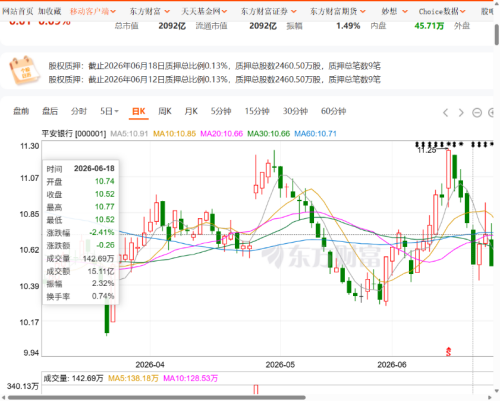500x401 pixels.
Task: Zoom out the chart with the minus circle
Action: (x=477, y=113)
